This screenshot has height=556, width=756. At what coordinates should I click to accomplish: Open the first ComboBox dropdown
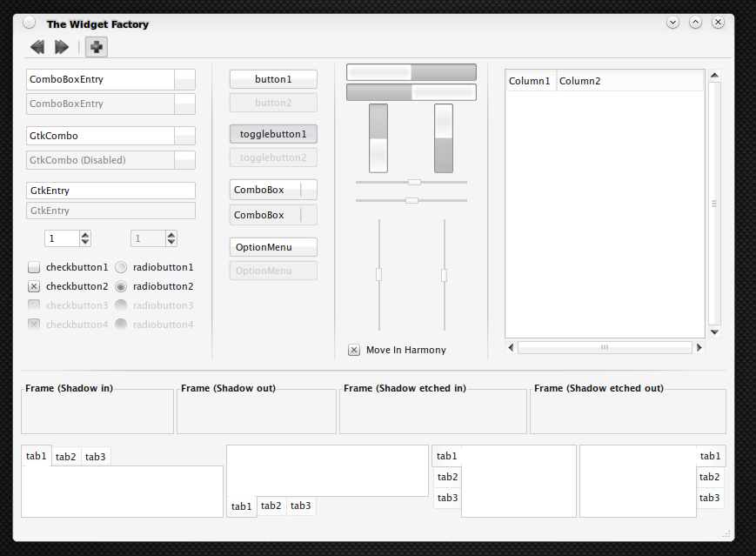(x=273, y=190)
